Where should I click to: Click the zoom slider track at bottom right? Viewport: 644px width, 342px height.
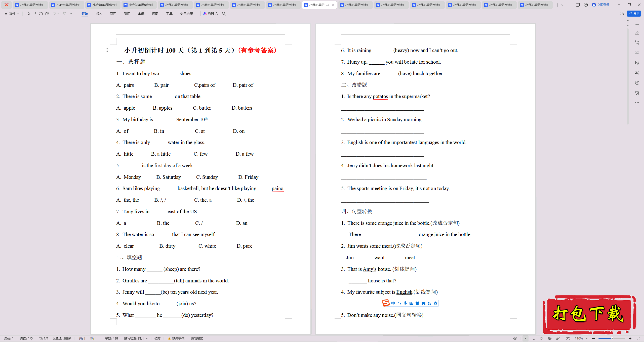(x=612, y=338)
